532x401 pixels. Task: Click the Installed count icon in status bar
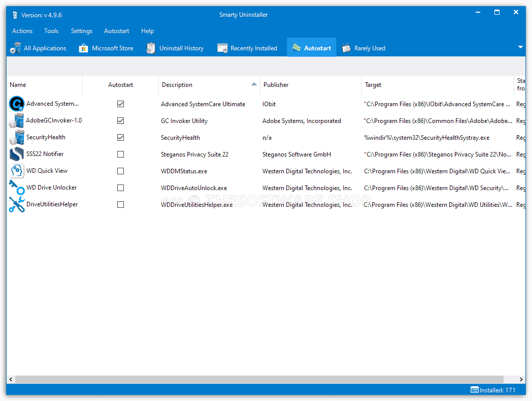tap(474, 390)
